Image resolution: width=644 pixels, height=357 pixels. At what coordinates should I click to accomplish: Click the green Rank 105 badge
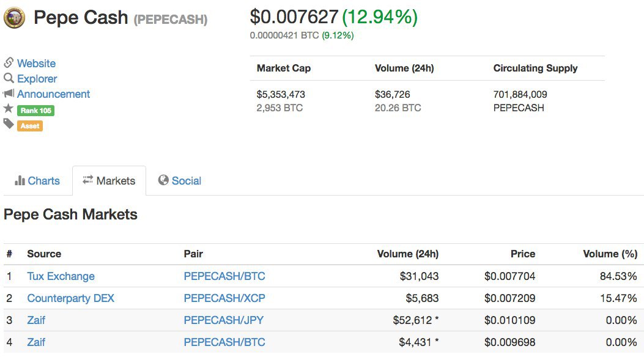(x=35, y=111)
